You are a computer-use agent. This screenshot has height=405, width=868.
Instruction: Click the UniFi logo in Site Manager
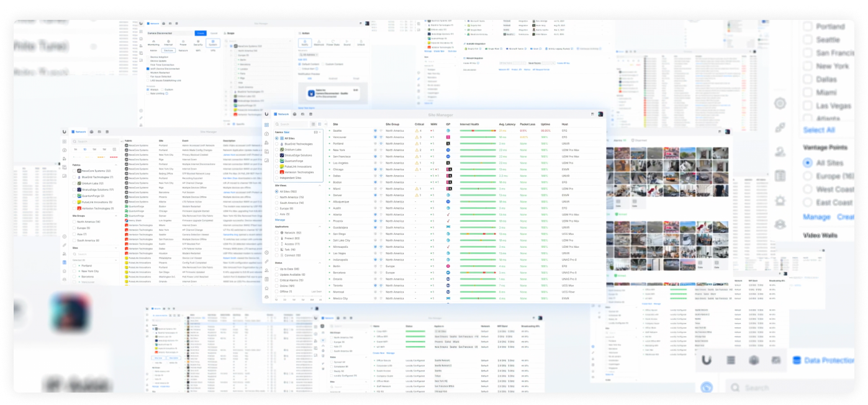[266, 114]
